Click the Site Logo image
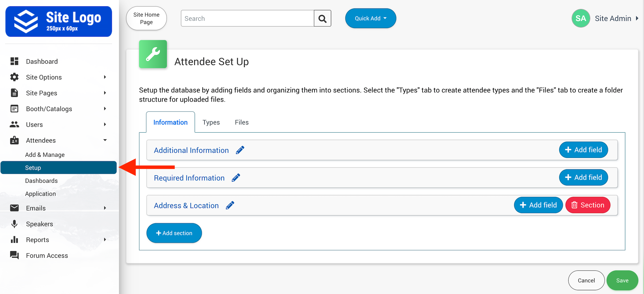Screen dimensions: 644x294 [x=59, y=22]
